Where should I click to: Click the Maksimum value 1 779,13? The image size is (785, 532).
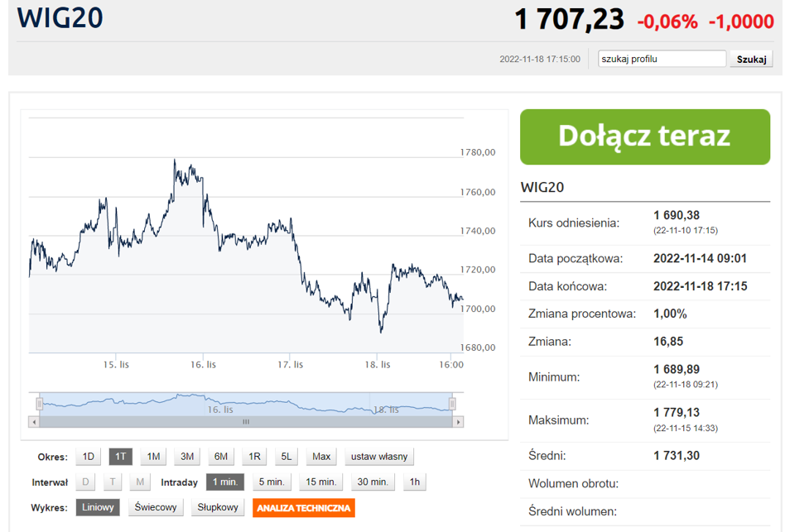pyautogui.click(x=677, y=413)
